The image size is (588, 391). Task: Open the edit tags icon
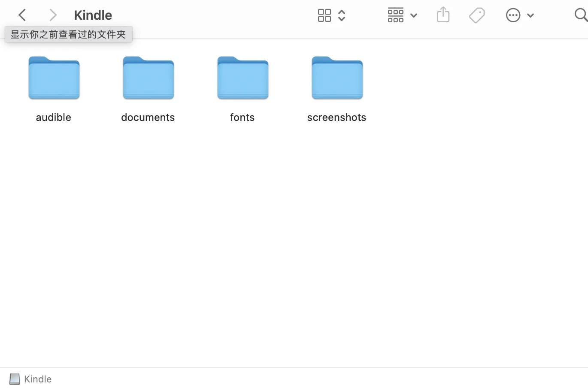coord(477,15)
